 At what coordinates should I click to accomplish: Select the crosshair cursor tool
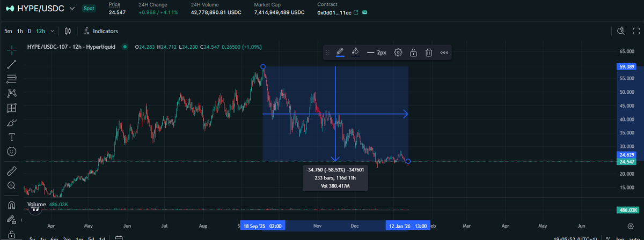[11, 50]
